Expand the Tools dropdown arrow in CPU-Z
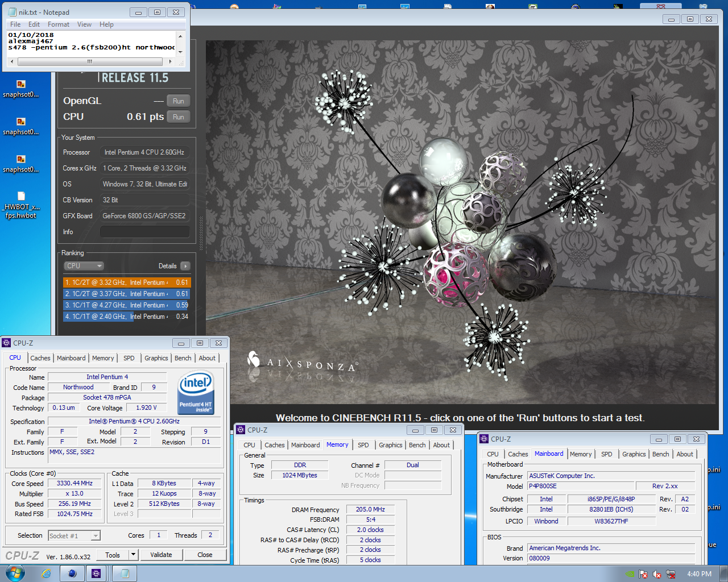728x582 pixels. (134, 555)
